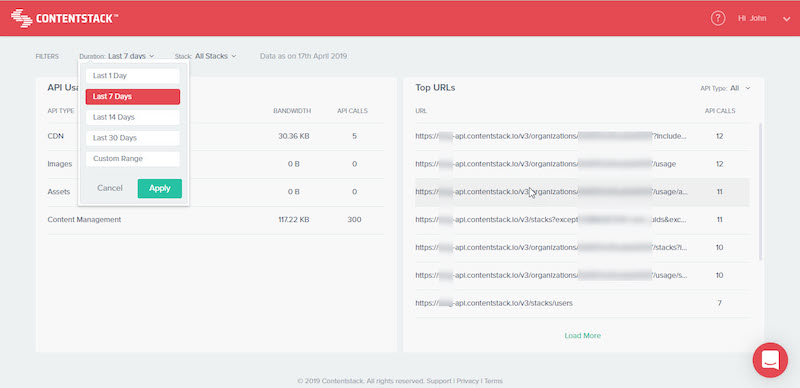Click the 30.36 KB bandwidth value
The height and width of the screenshot is (388, 800).
[x=293, y=136]
